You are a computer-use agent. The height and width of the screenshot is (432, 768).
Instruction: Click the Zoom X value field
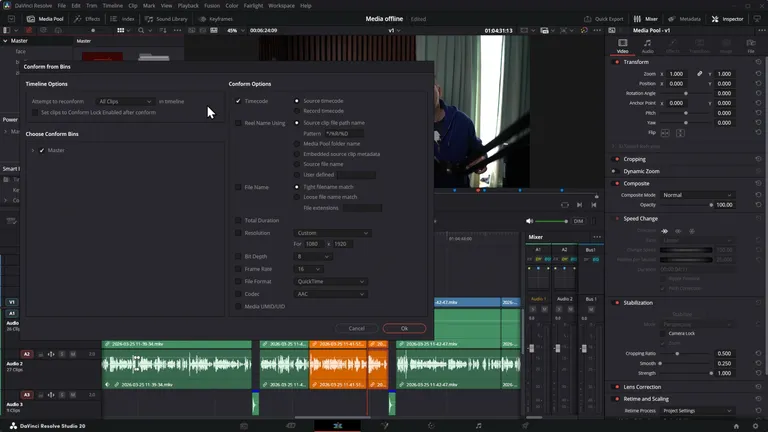[x=676, y=74]
